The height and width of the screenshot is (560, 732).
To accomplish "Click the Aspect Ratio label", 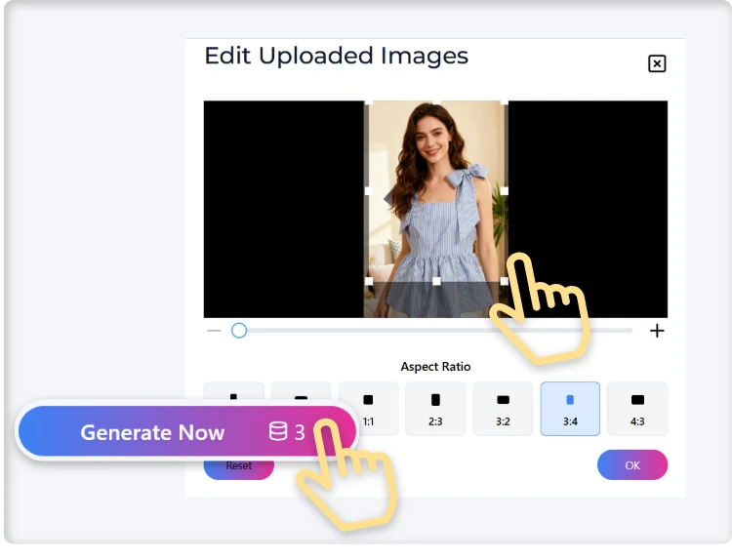I will coord(435,367).
